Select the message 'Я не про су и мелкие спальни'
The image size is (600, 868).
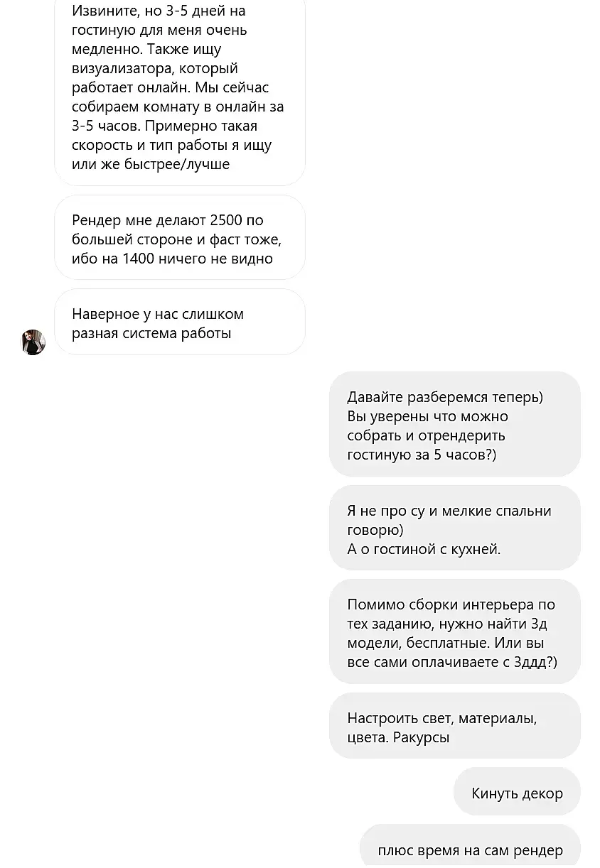455,529
